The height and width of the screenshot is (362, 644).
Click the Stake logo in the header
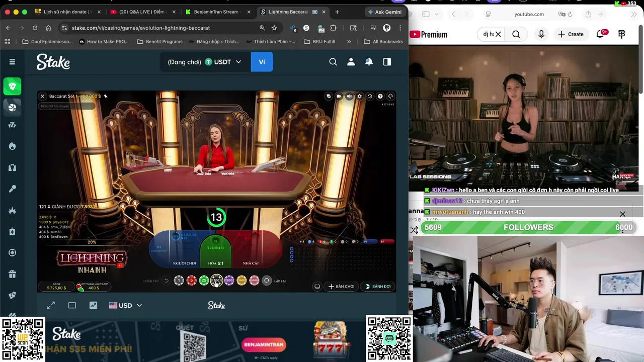(53, 62)
